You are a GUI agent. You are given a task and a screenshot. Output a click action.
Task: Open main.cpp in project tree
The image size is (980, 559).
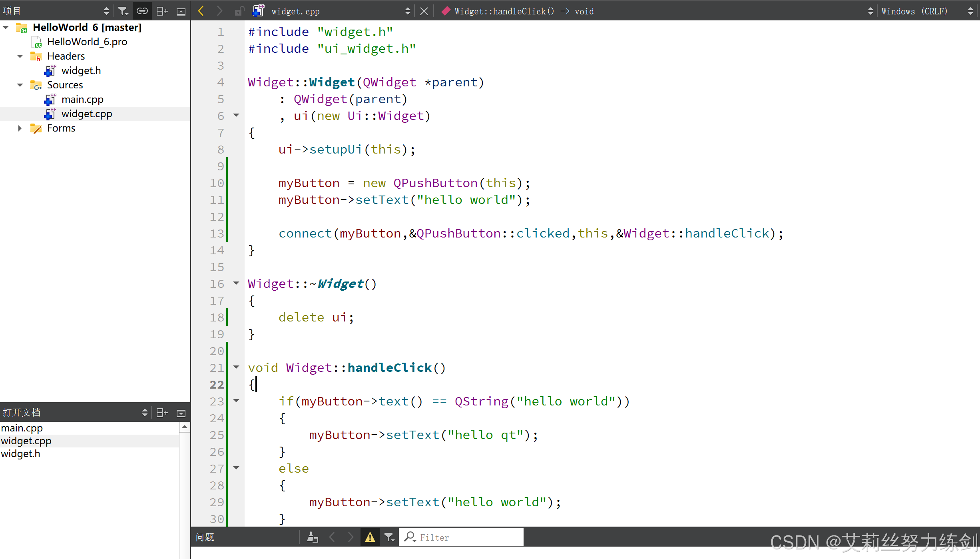pyautogui.click(x=82, y=100)
